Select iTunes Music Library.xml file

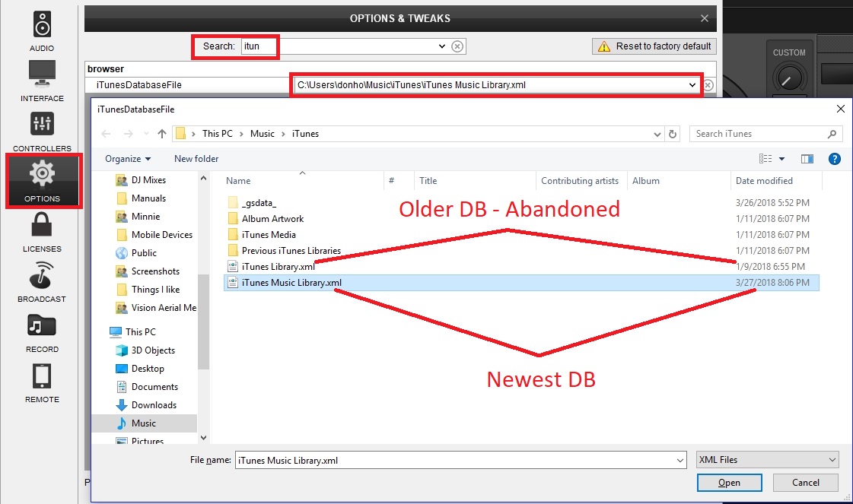[521, 283]
